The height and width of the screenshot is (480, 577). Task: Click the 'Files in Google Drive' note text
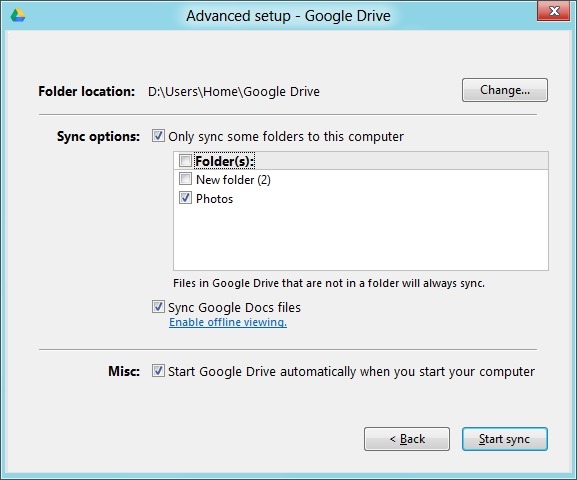coord(329,283)
